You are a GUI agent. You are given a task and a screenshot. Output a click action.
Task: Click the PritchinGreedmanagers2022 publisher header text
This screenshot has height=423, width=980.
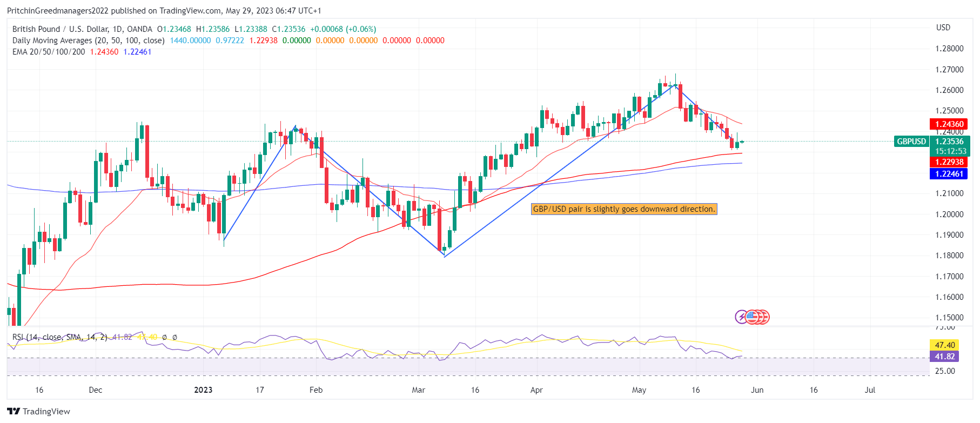(59, 11)
